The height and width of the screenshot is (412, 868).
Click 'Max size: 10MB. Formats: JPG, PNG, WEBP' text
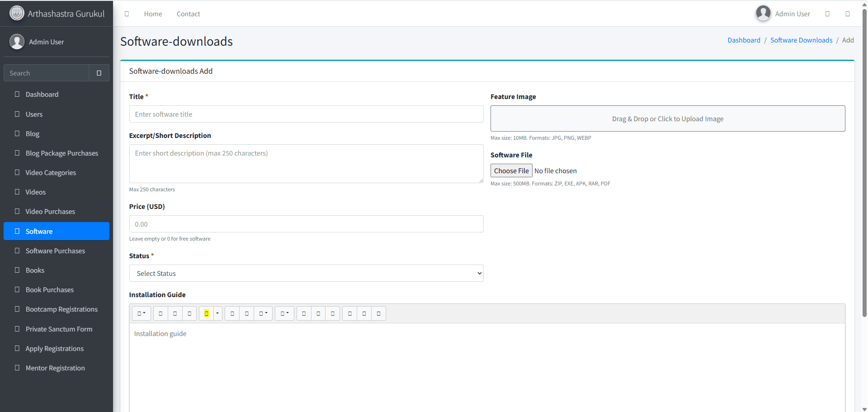pos(541,138)
